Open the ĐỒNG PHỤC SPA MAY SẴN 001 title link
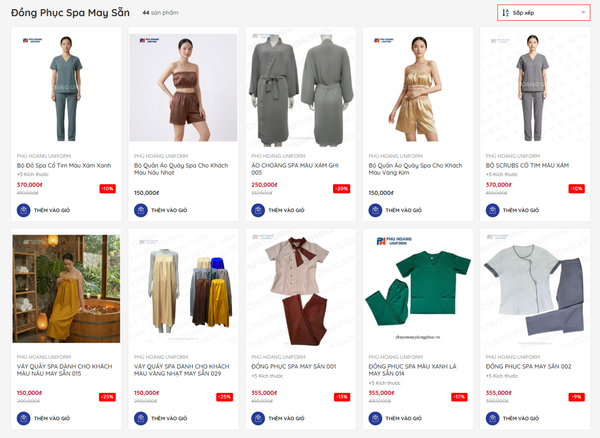Screen dimensions: 600x438 293,366
